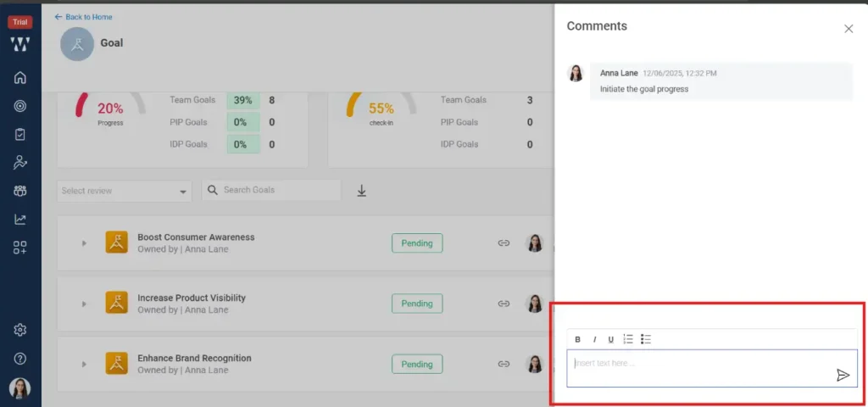868x407 pixels.
Task: Go Back to Home link
Action: pos(83,17)
